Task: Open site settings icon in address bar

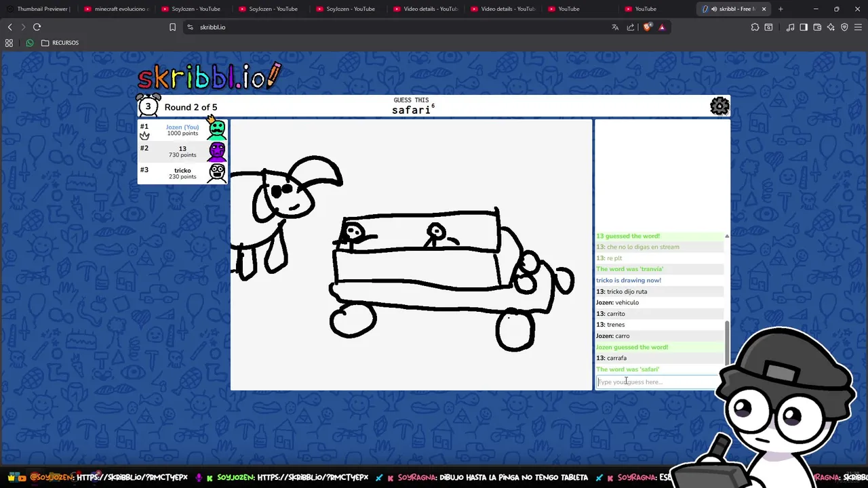Action: pyautogui.click(x=190, y=27)
